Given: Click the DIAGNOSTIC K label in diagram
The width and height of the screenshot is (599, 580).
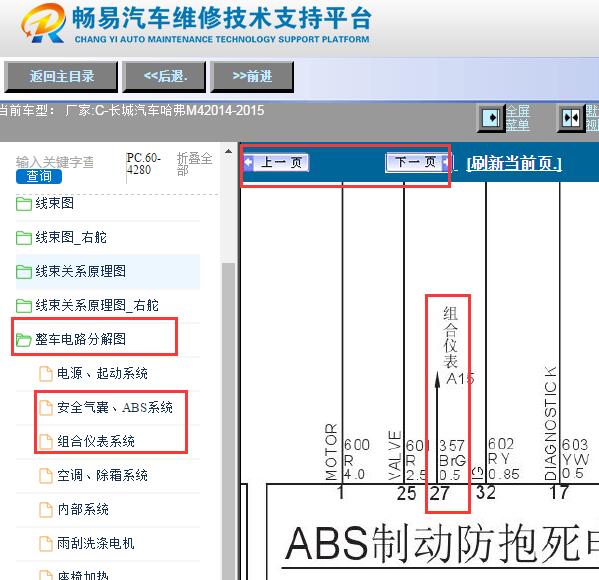Looking at the screenshot, I should pos(550,423).
